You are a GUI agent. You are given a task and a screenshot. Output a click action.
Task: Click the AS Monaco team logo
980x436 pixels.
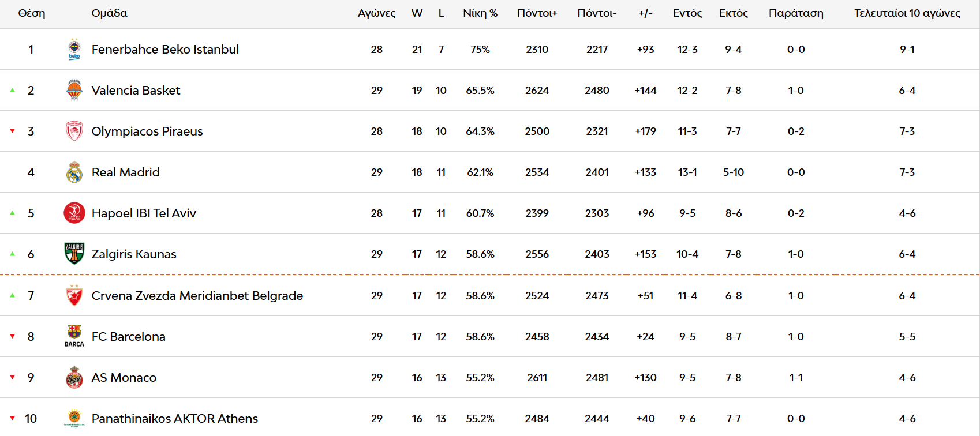[x=74, y=377]
